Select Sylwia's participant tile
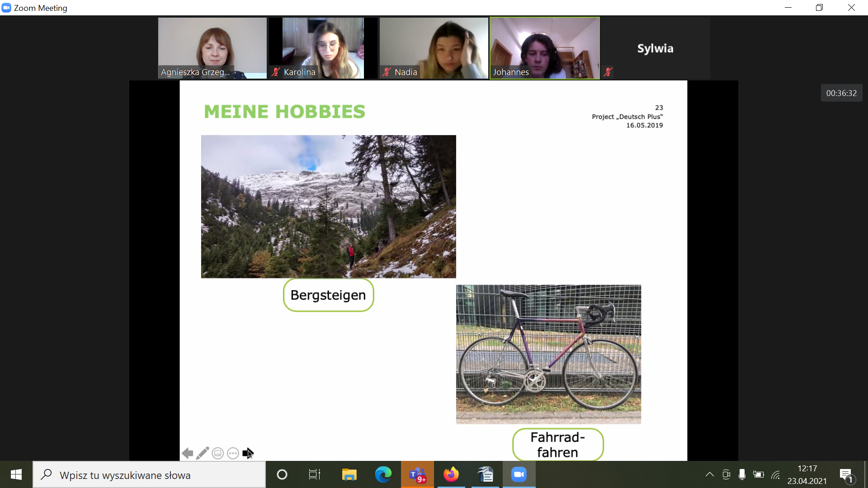 pyautogui.click(x=656, y=48)
